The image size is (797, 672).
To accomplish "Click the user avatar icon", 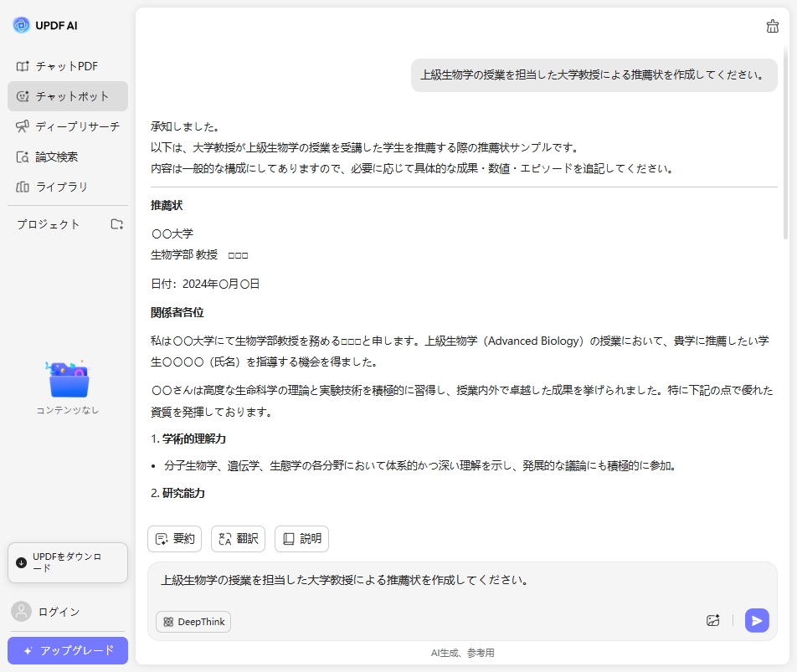I will [22, 612].
